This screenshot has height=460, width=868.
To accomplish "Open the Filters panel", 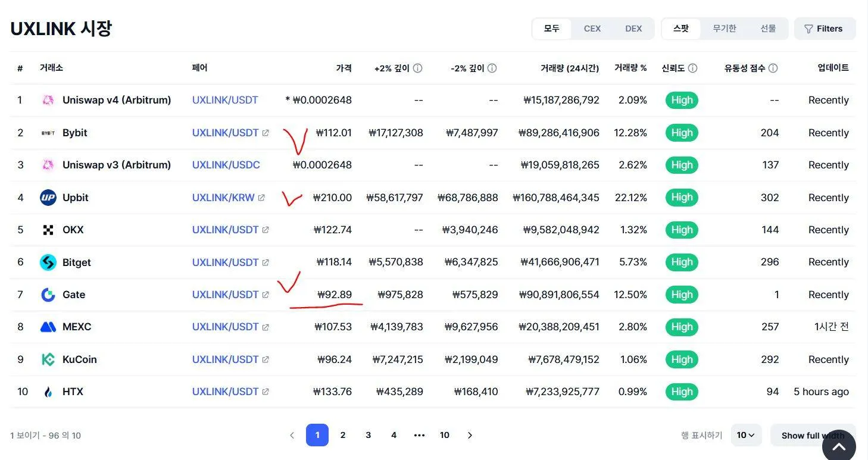I will (824, 29).
